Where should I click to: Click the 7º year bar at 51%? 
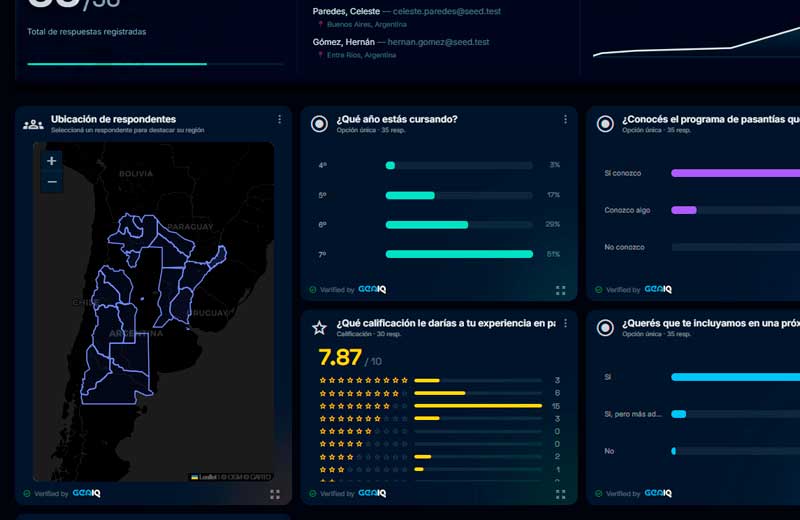tap(459, 254)
